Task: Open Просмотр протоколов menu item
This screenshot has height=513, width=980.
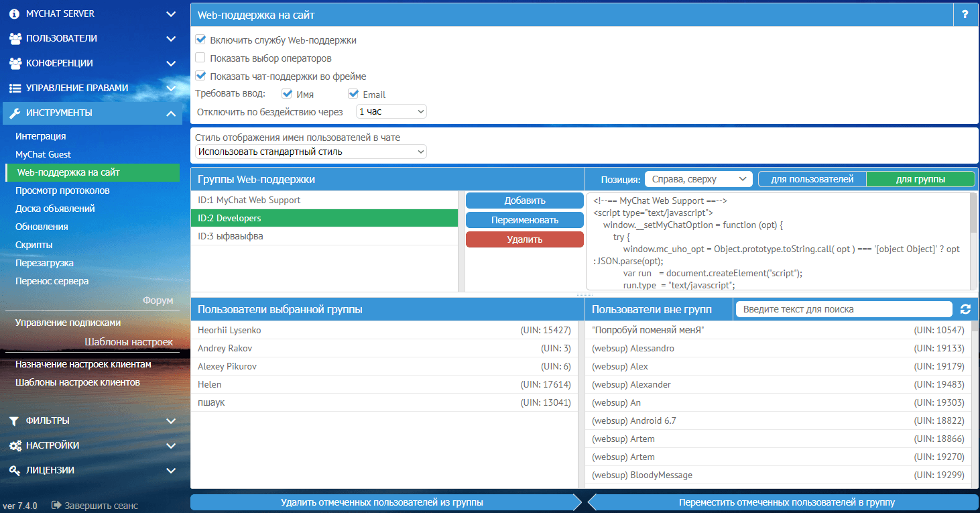Action: [x=62, y=190]
